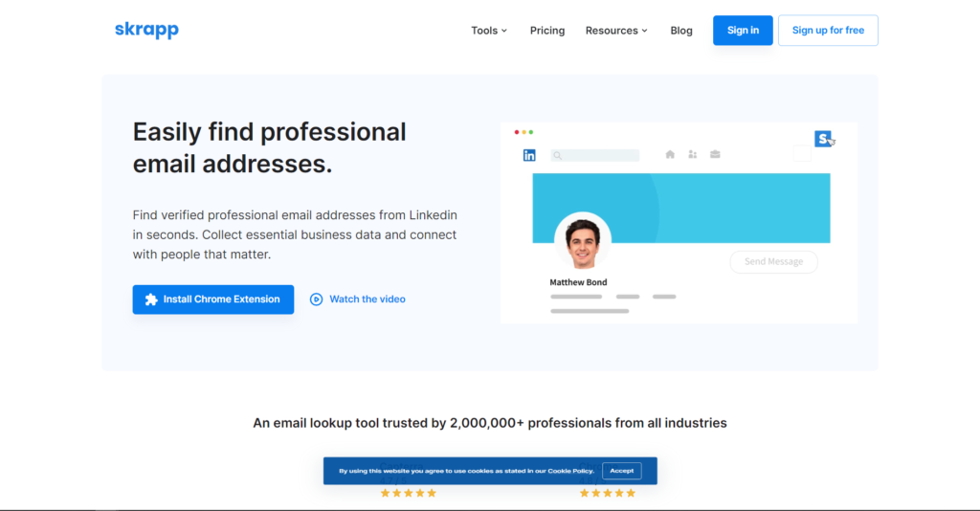Click the mockup search bar
Viewport: 980px width, 511px height.
(x=595, y=155)
